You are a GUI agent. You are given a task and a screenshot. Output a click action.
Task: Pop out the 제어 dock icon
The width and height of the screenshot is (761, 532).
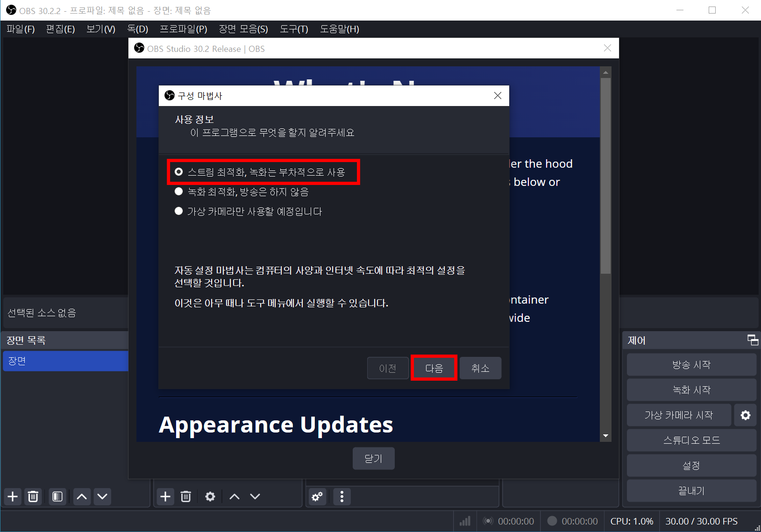[x=753, y=340]
